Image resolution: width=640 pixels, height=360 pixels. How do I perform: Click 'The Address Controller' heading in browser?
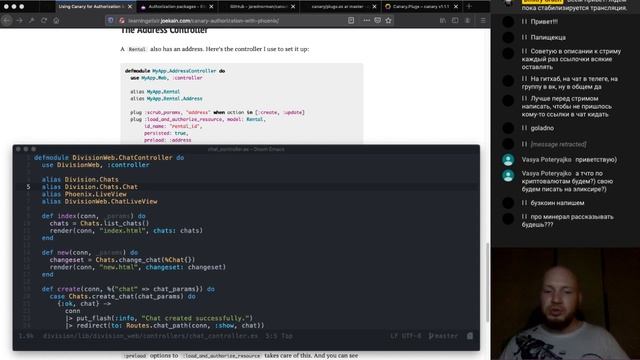coord(164,31)
